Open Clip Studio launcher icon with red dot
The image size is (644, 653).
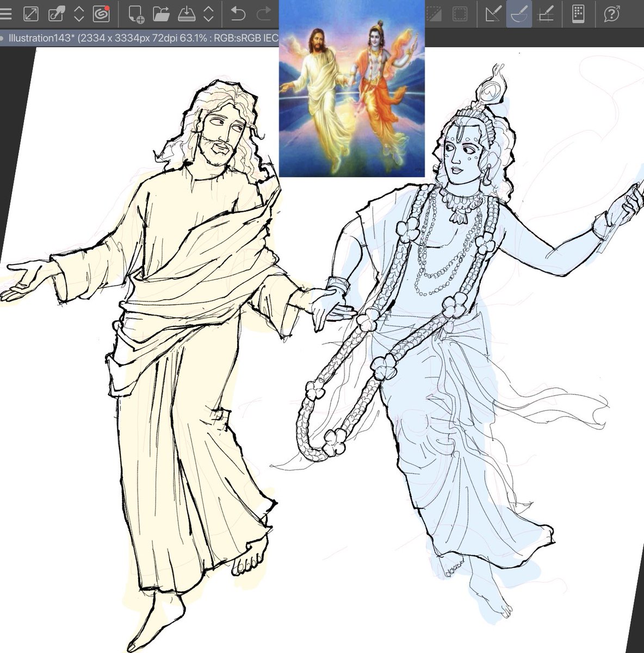tap(102, 14)
